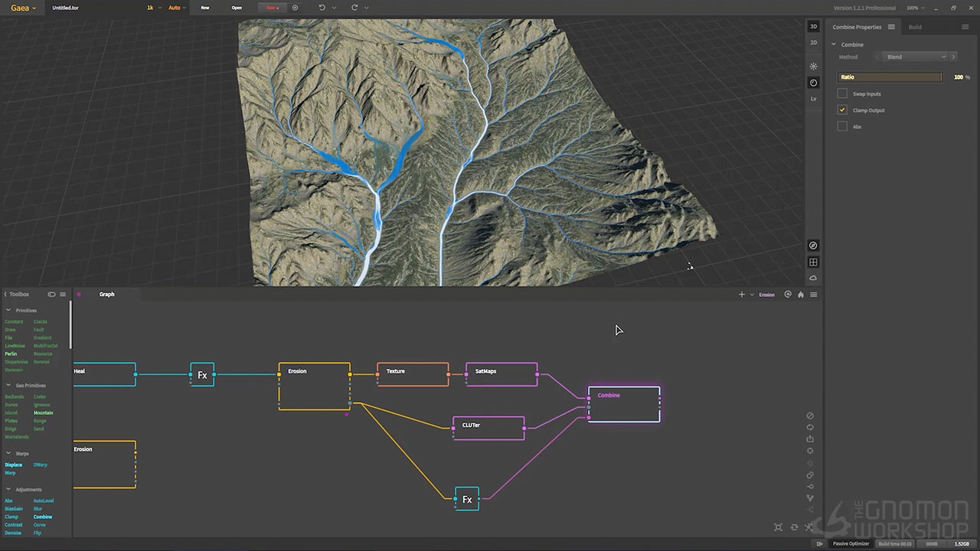Viewport: 980px width, 551px height.
Task: Select the SatMaps node in graph
Action: (501, 374)
